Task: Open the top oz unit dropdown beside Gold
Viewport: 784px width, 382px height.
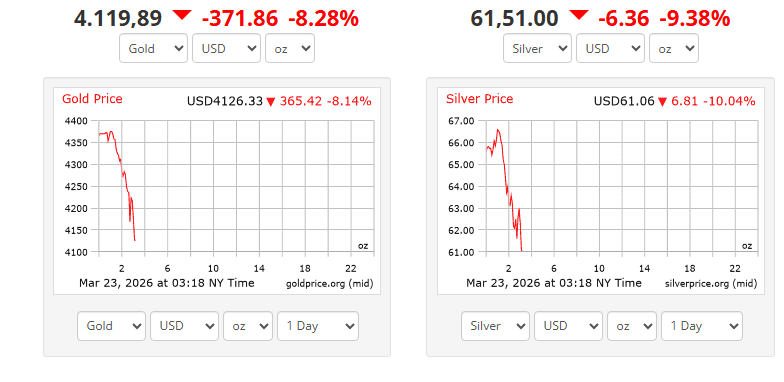Action: pyautogui.click(x=290, y=48)
